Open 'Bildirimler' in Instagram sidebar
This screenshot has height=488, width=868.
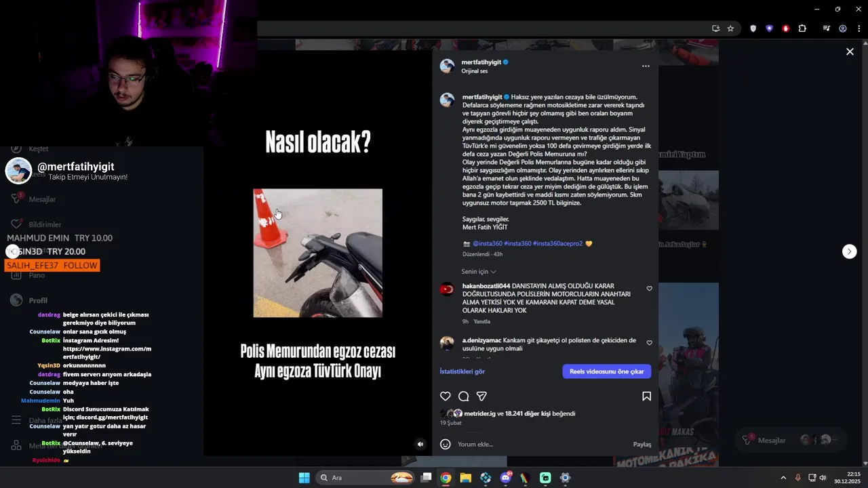[45, 224]
